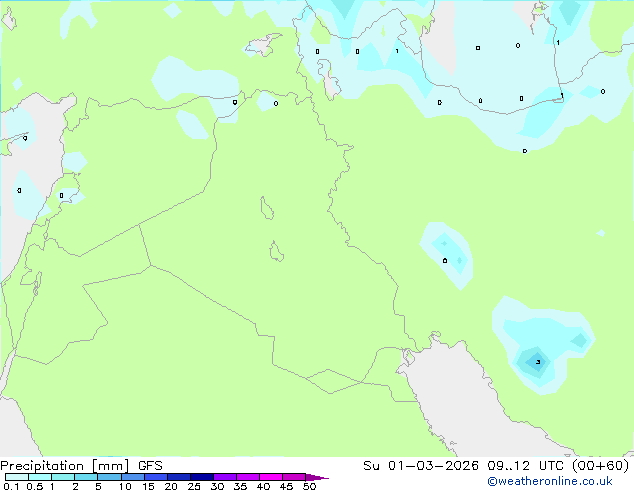Viewport: 634px width, 490px height.
Task: Click the legend label "50"
Action: coord(309,486)
